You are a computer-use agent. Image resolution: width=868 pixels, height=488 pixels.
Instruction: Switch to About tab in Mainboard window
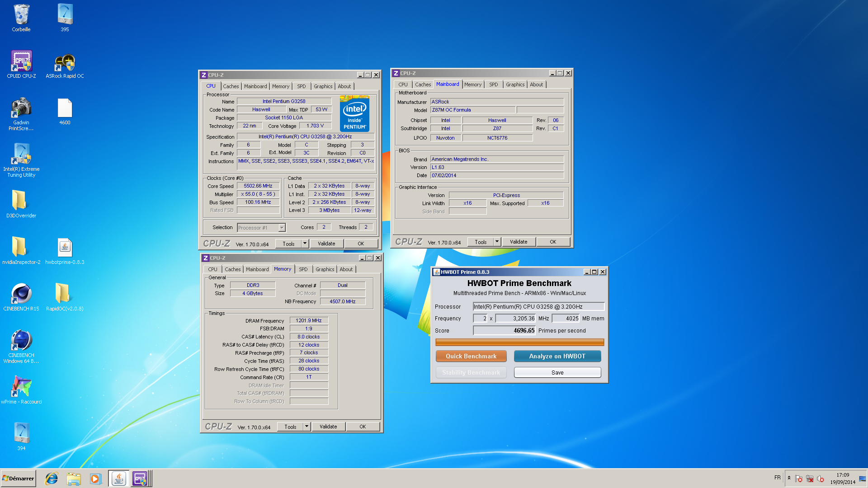[536, 84]
